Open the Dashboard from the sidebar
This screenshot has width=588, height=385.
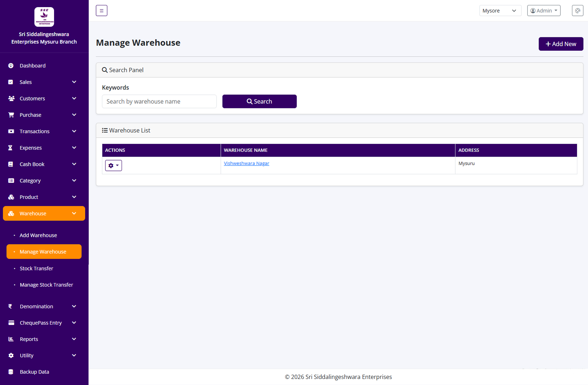tap(32, 66)
